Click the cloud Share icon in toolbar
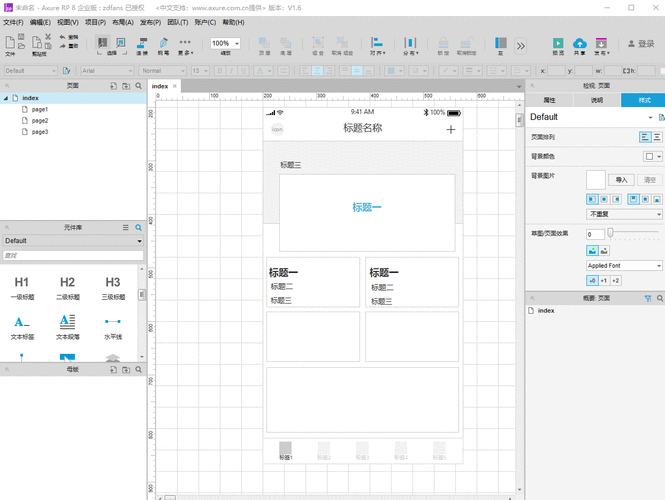Screen dimensions: 665x500 (x=579, y=44)
